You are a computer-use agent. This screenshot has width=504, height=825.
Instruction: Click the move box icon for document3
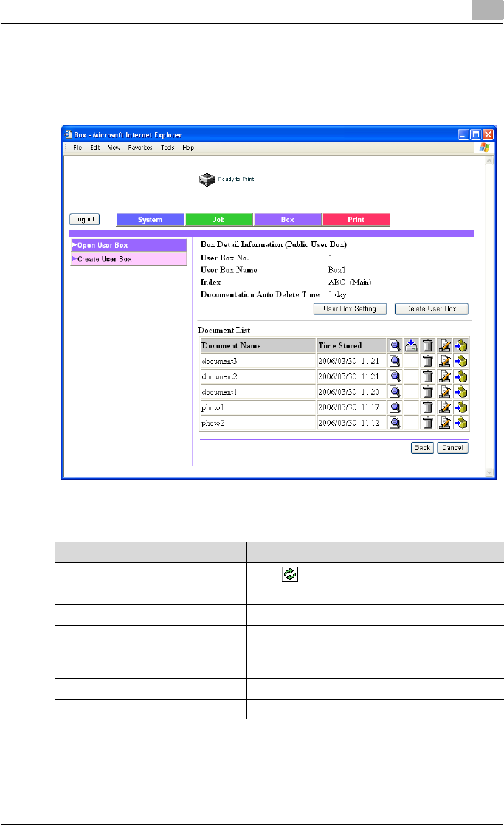click(462, 361)
